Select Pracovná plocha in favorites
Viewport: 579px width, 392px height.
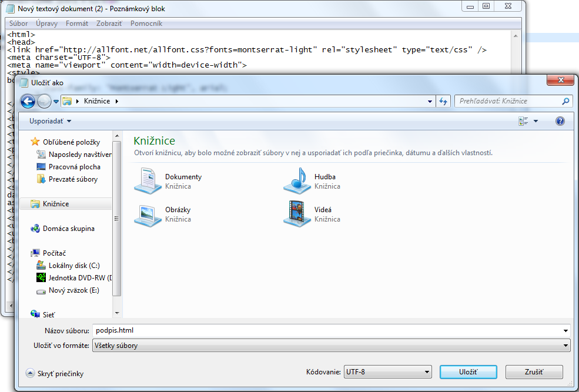click(74, 167)
